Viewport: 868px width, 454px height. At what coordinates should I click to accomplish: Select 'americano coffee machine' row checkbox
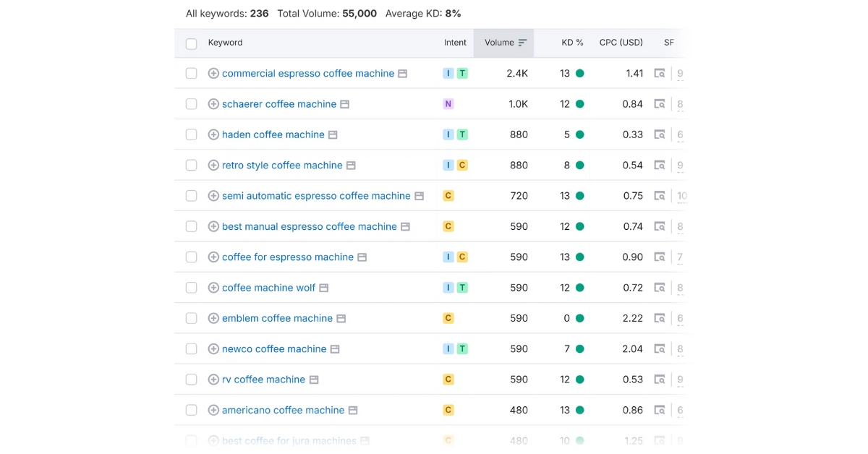click(x=192, y=410)
